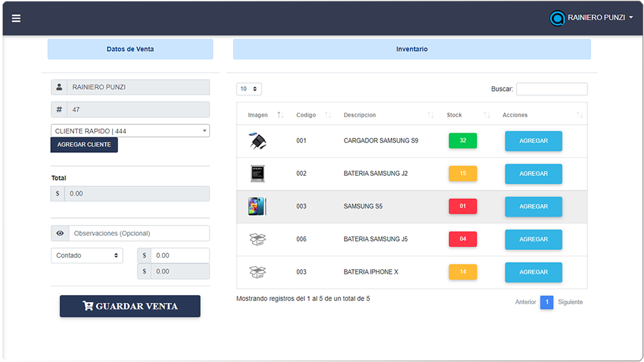Click the eye icon beside Observaciones
Image resolution: width=644 pixels, height=362 pixels.
click(x=60, y=233)
